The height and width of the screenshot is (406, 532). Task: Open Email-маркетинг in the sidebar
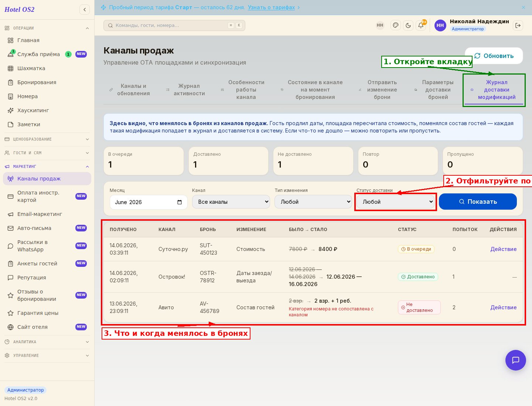coord(47,214)
